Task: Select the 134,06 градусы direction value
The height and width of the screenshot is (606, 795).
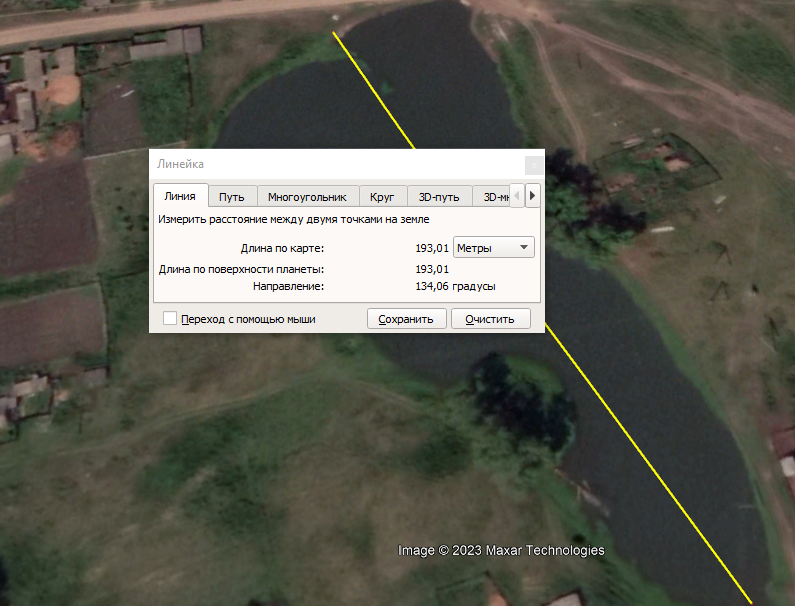Action: (x=455, y=286)
